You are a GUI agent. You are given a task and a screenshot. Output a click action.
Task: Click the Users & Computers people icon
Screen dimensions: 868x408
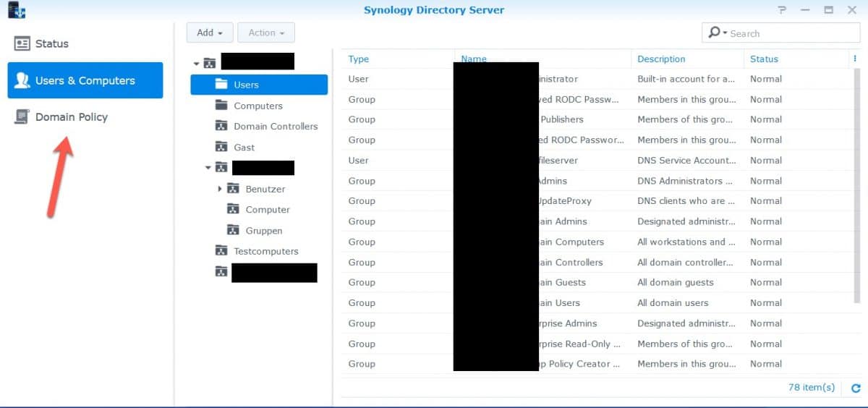coord(22,80)
